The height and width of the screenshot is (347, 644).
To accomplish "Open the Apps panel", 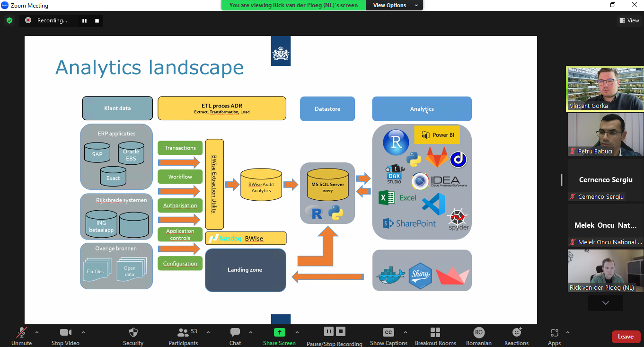I will click(554, 336).
